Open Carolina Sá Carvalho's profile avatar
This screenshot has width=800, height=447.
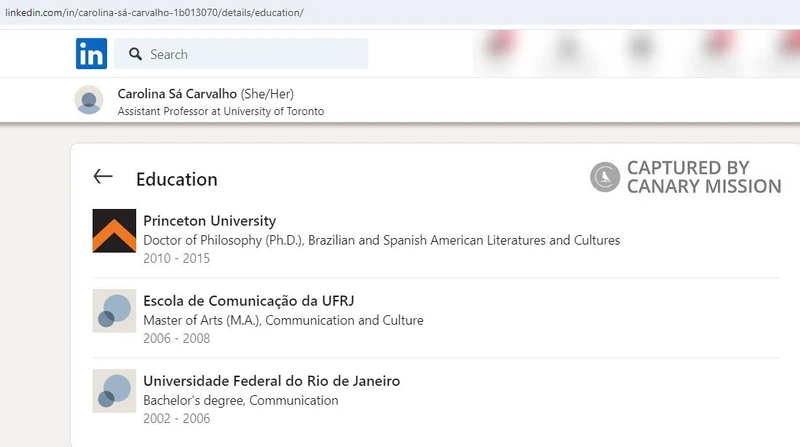coord(89,100)
